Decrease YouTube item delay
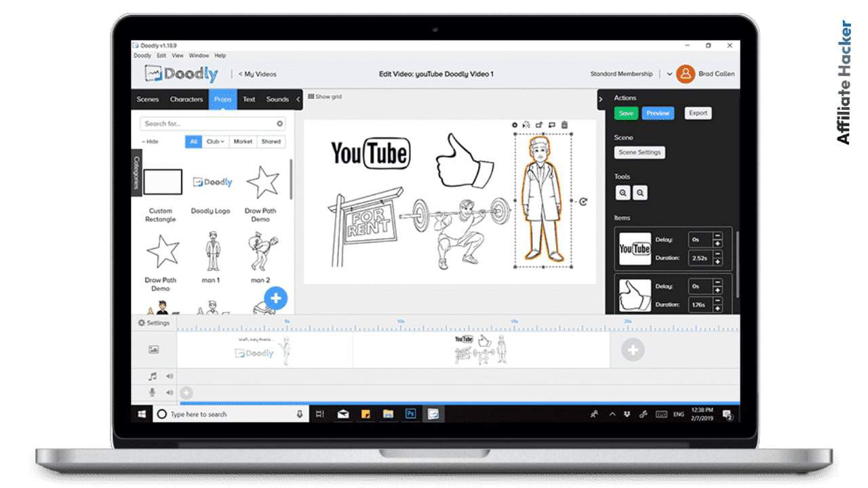This screenshot has height=488, width=868. tap(717, 236)
